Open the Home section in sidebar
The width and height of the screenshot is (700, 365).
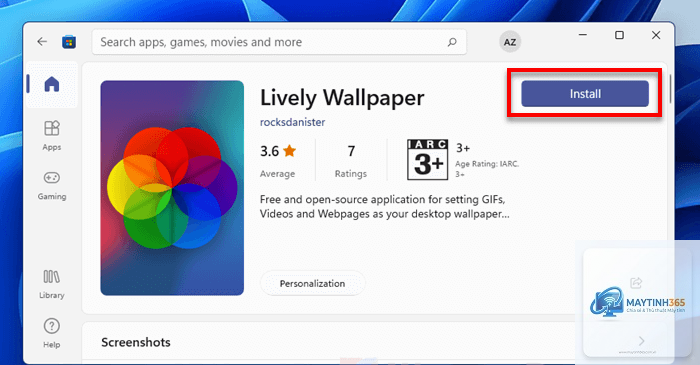52,84
